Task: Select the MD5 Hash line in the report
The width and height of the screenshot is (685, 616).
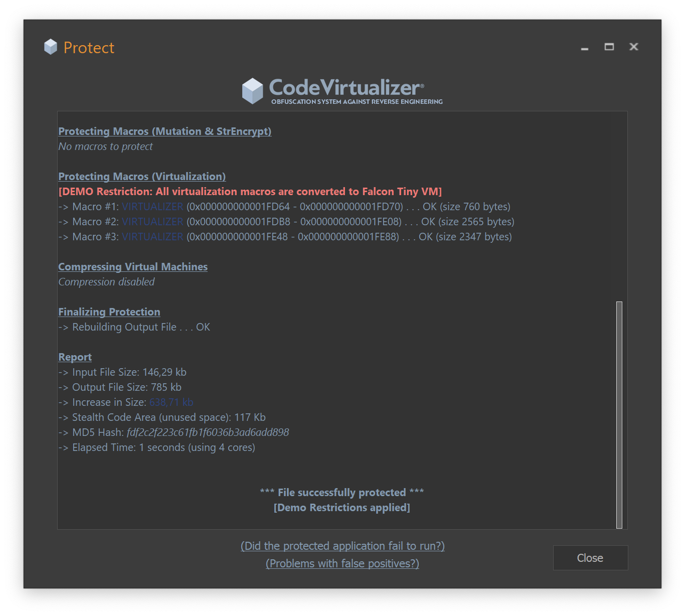Action: click(174, 432)
